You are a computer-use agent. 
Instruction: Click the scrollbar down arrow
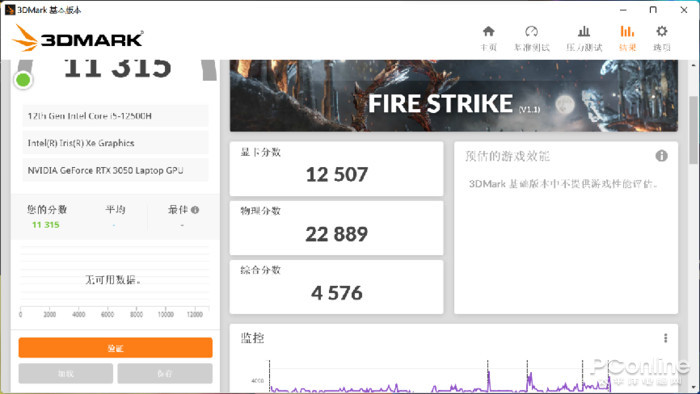[x=693, y=387]
